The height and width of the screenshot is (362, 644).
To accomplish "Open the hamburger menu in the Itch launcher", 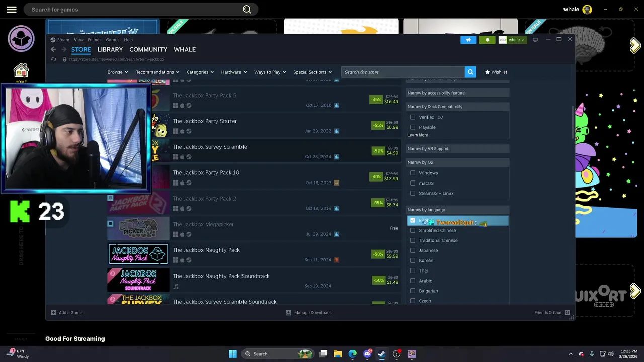I will coord(11,9).
